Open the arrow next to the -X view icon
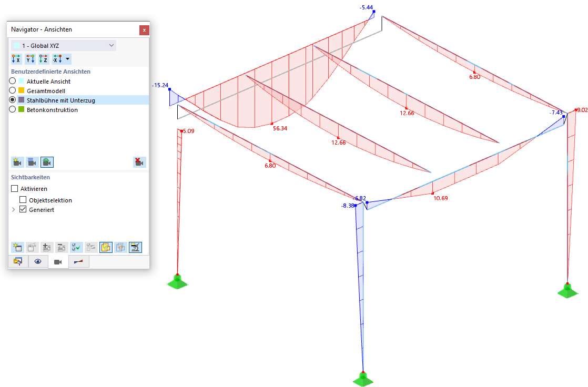 67,59
